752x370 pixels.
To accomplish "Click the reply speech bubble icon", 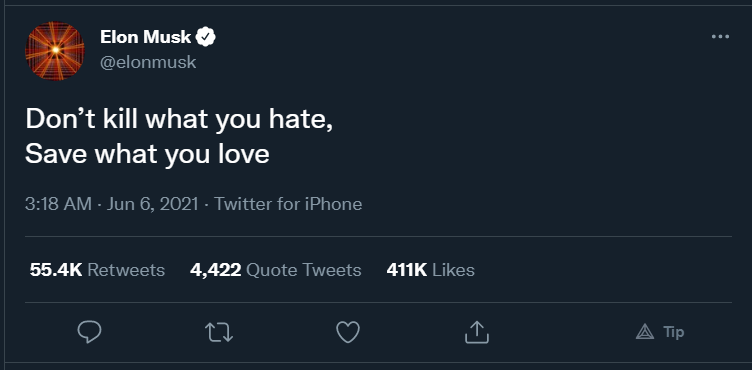I will pos(90,332).
